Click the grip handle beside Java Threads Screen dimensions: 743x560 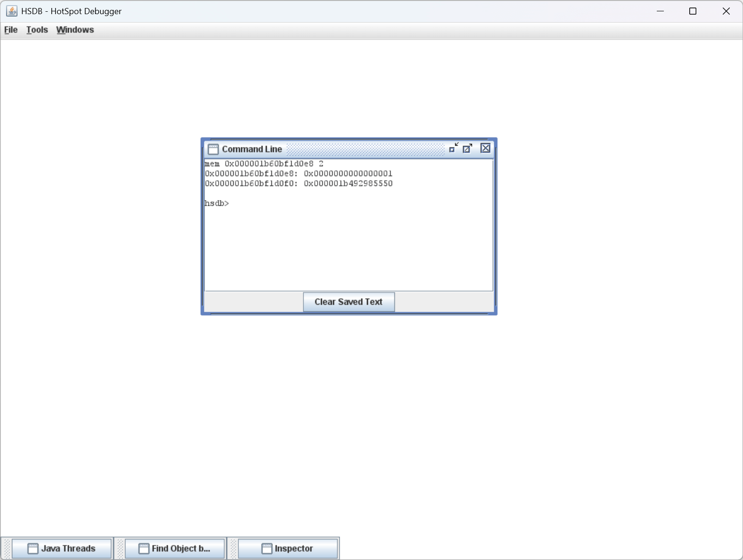point(7,548)
